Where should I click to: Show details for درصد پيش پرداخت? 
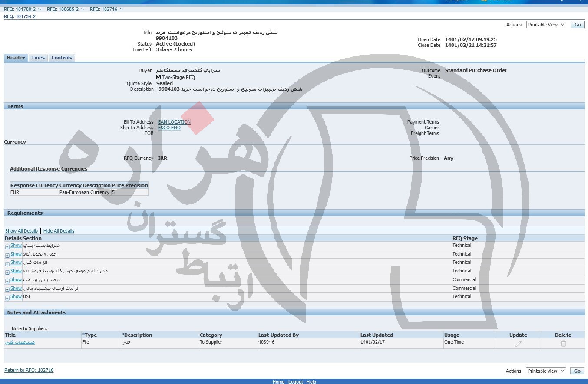[x=16, y=280]
